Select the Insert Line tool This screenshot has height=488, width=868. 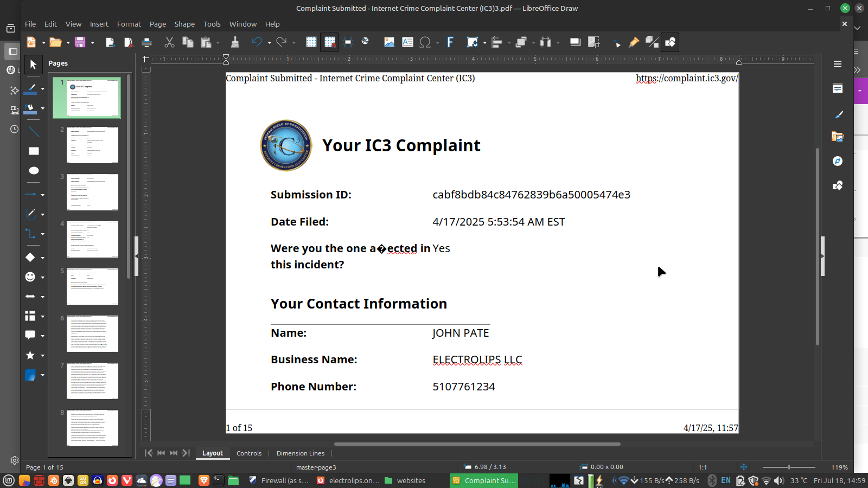34,132
